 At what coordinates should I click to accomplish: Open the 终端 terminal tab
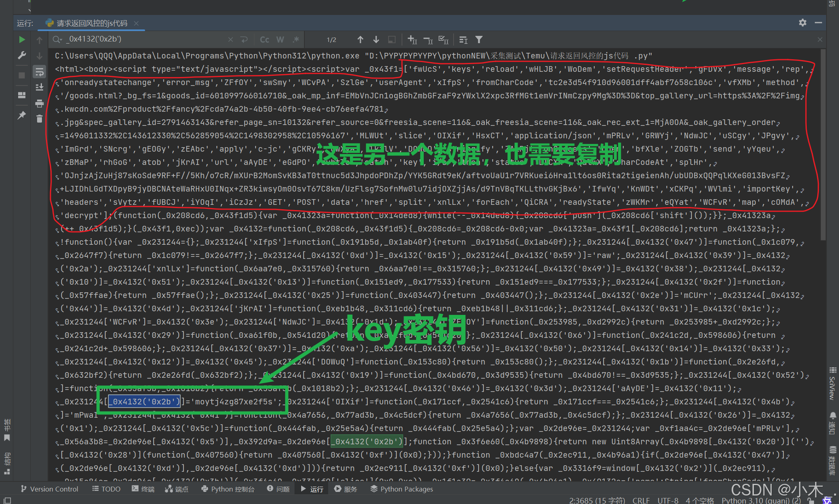click(143, 489)
